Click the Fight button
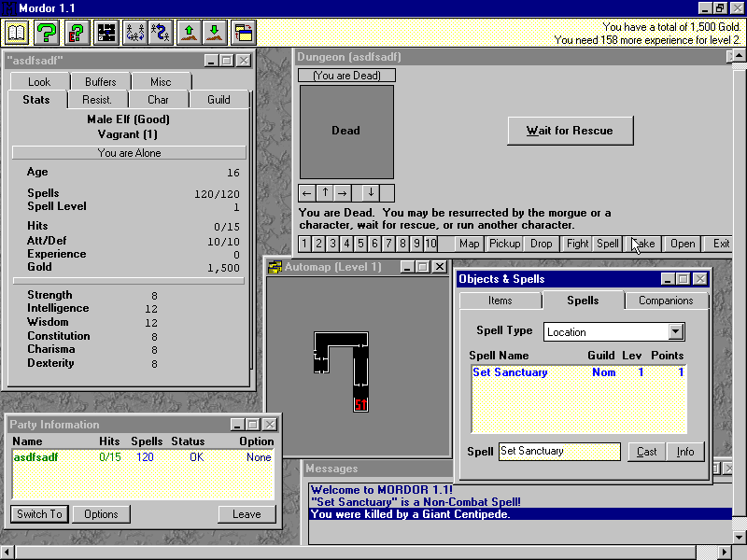Image resolution: width=747 pixels, height=560 pixels. (577, 244)
